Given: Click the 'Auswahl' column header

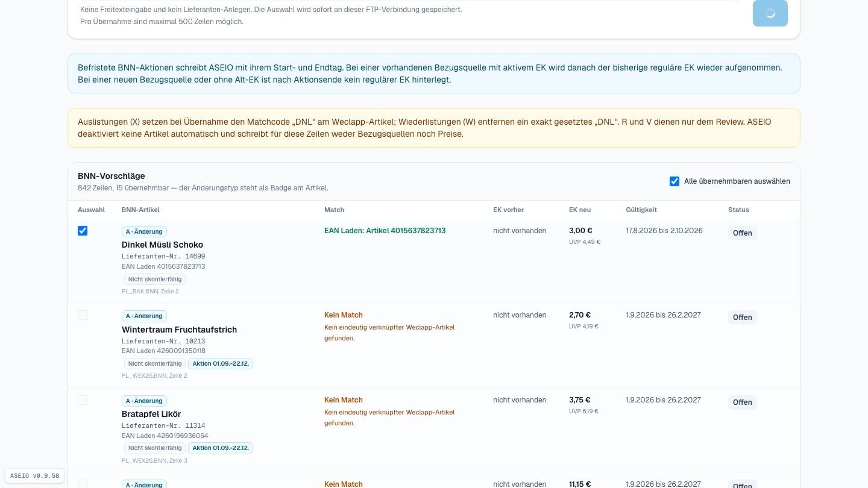Looking at the screenshot, I should 91,210.
